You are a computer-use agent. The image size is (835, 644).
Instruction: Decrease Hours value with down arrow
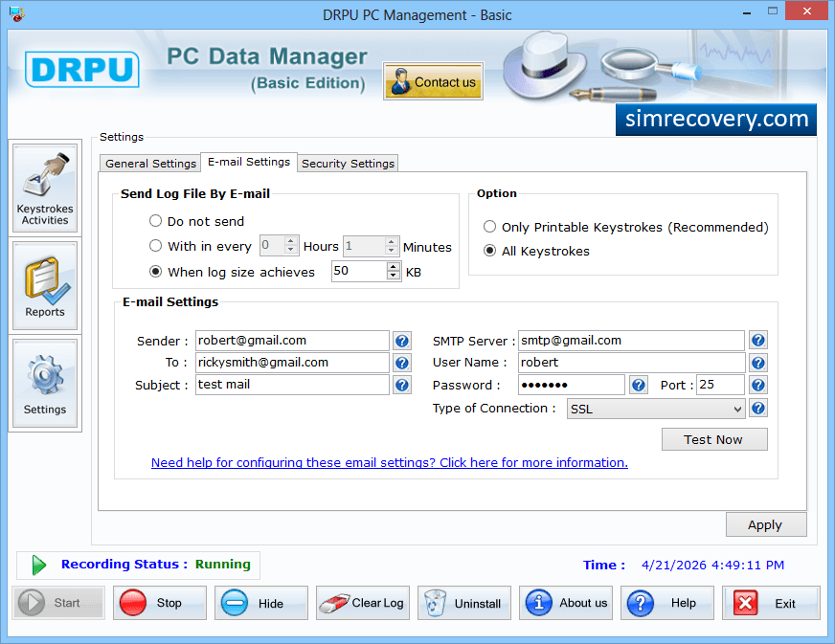[x=290, y=250]
